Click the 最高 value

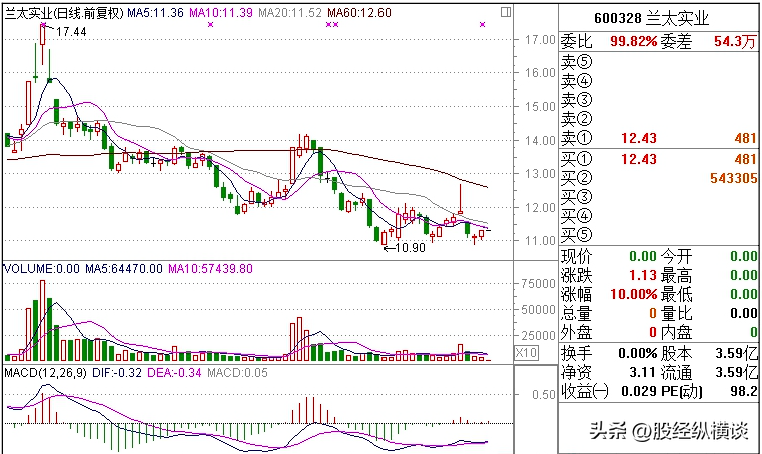coord(744,275)
